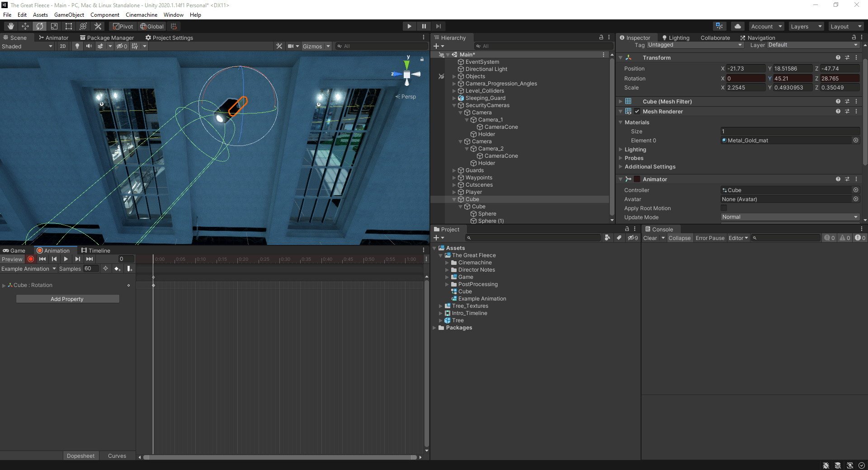Open Gizmos dropdown
The height and width of the screenshot is (470, 868).
tap(316, 46)
